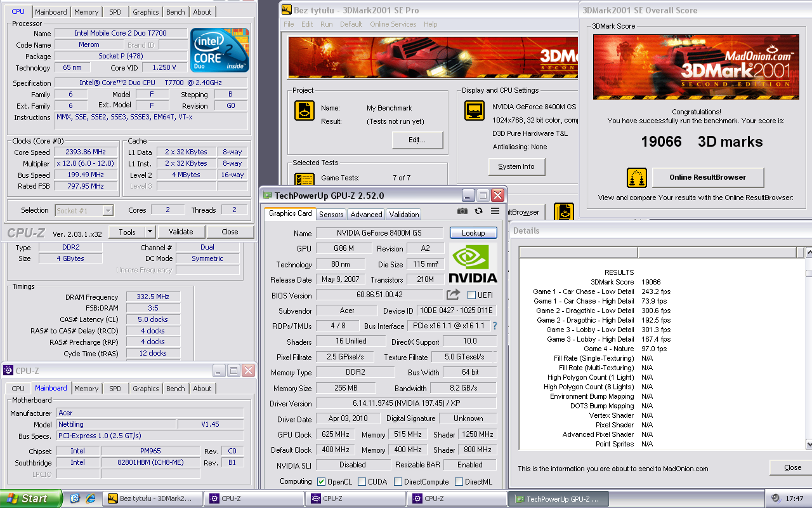This screenshot has width=812, height=508.
Task: Open the File menu in 3DMark2001
Action: [x=289, y=24]
